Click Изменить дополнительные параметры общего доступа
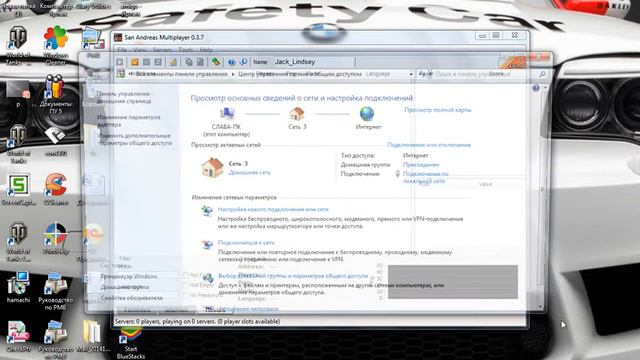Image resolution: width=640 pixels, height=360 pixels. pyautogui.click(x=134, y=139)
